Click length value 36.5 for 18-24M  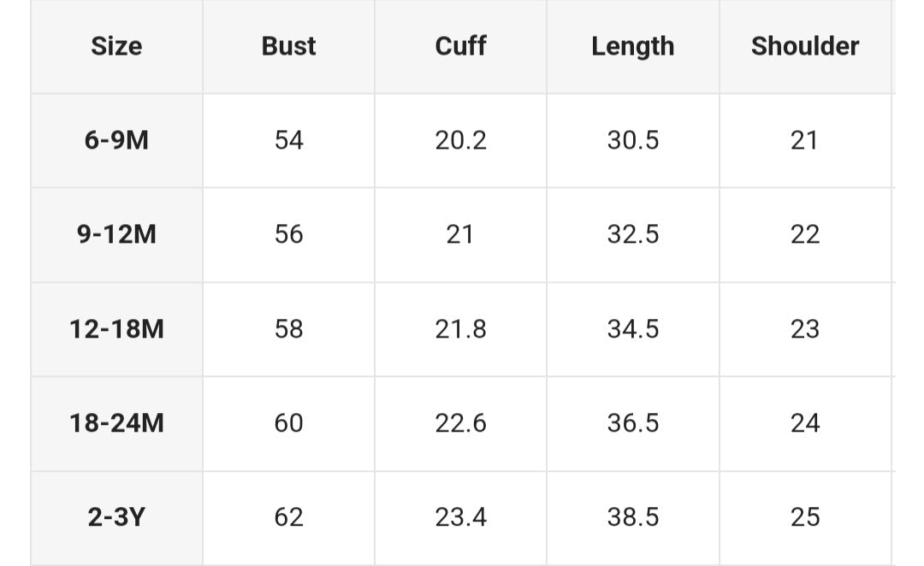(633, 423)
